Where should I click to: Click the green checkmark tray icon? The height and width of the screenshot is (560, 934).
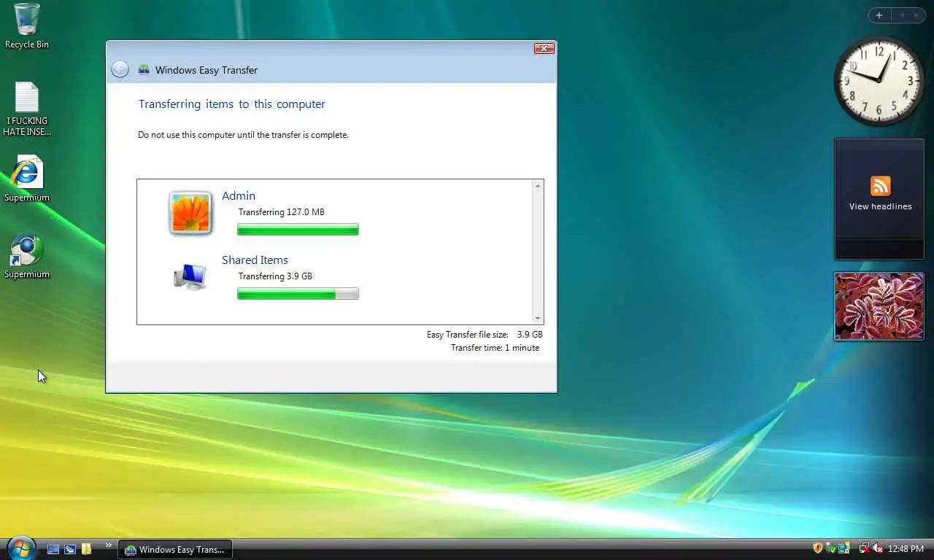(x=831, y=548)
